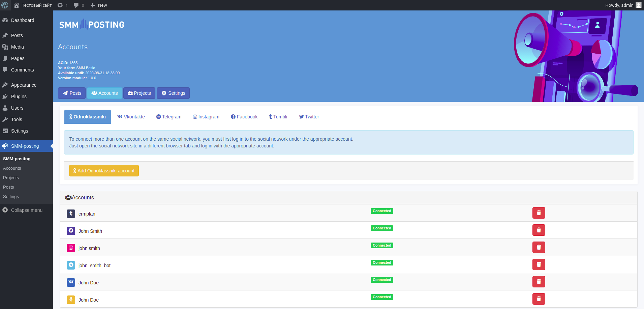Collapse the admin sidebar menu
644x309 pixels.
(x=27, y=210)
